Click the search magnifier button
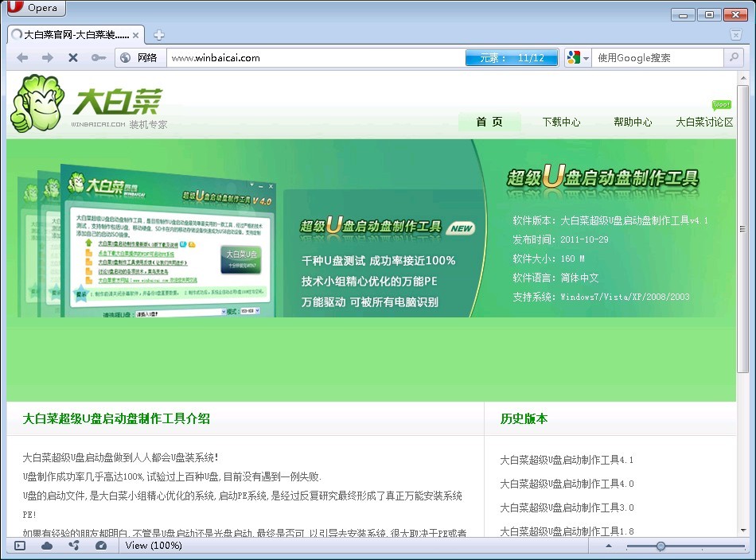This screenshot has width=756, height=560. (x=733, y=57)
